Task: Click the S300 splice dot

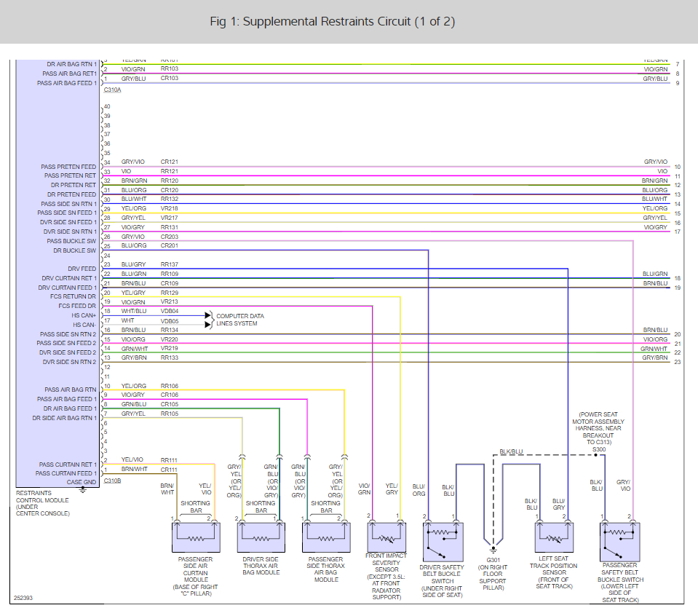Action: [x=595, y=455]
